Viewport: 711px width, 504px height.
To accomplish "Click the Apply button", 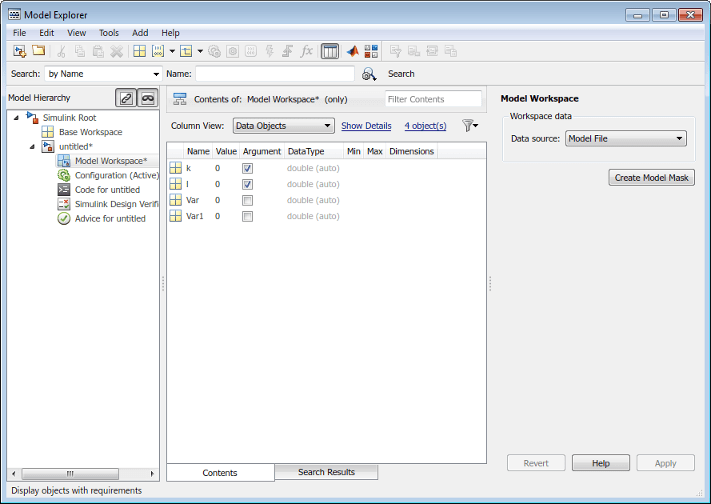I will point(665,463).
